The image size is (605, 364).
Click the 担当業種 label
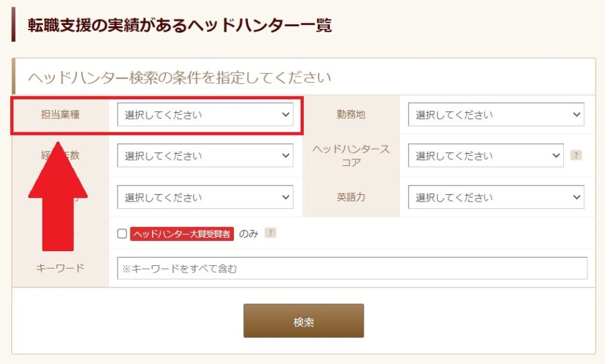pos(61,115)
